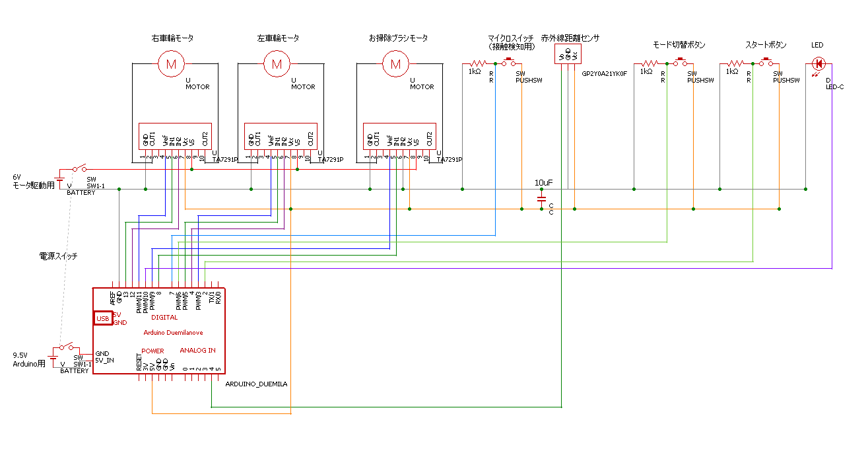Viewport: 868px width, 455px height.
Task: Click the USB port box on Arduino
Action: click(102, 318)
